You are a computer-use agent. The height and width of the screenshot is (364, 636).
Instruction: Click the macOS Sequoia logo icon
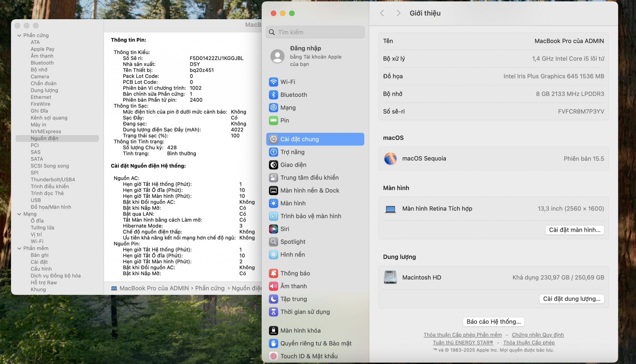390,159
